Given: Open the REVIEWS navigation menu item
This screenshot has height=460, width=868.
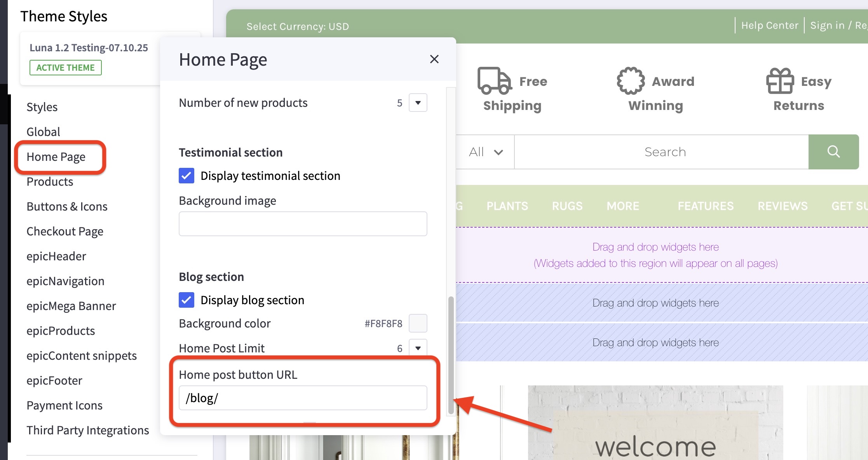Looking at the screenshot, I should tap(782, 206).
